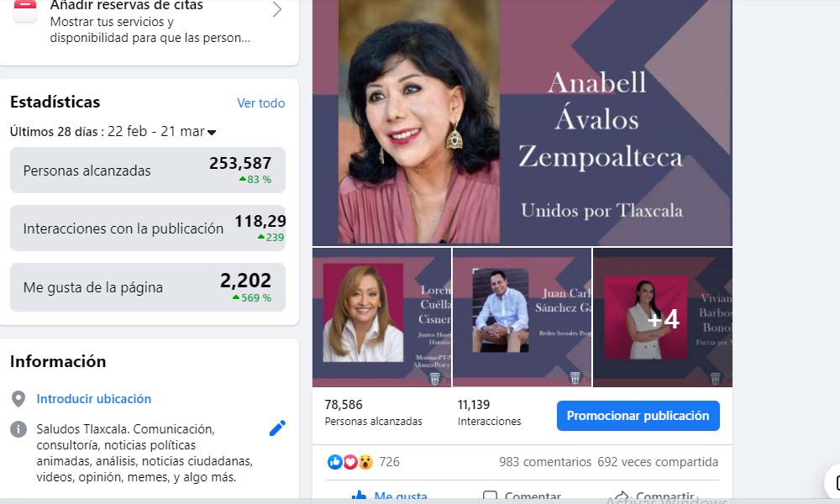Open the Lorena Cuéllar photo thumbnail

click(x=381, y=317)
